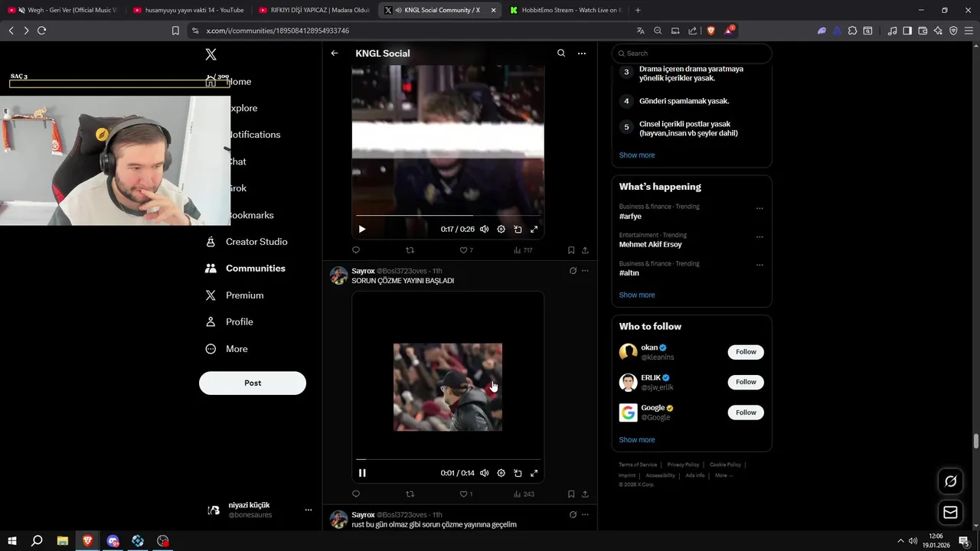Enter fullscreen on the 0:26 video
The width and height of the screenshot is (980, 551).
pyautogui.click(x=534, y=229)
